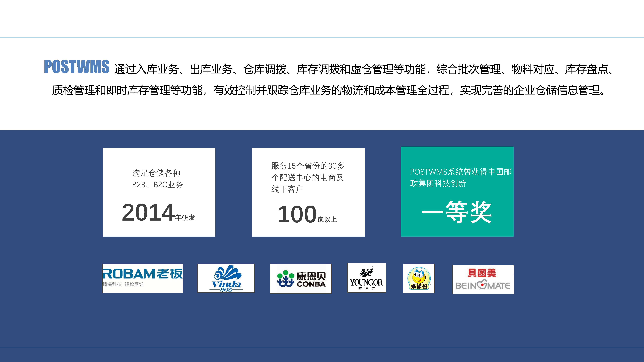Select the green 一等奖 award card
The height and width of the screenshot is (362, 644).
pyautogui.click(x=457, y=191)
